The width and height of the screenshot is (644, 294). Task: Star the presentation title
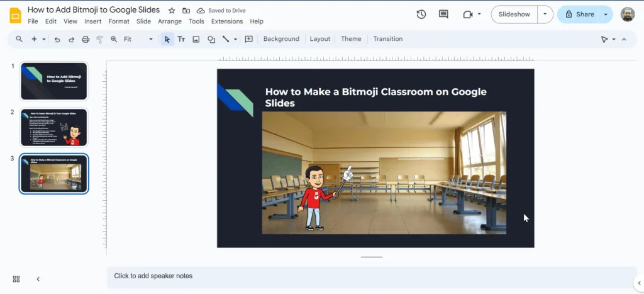(172, 11)
